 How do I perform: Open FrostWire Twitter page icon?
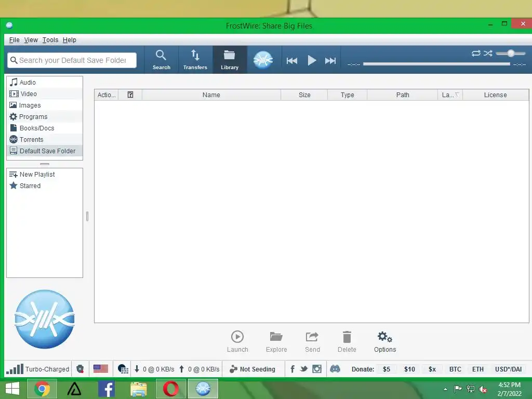304,369
